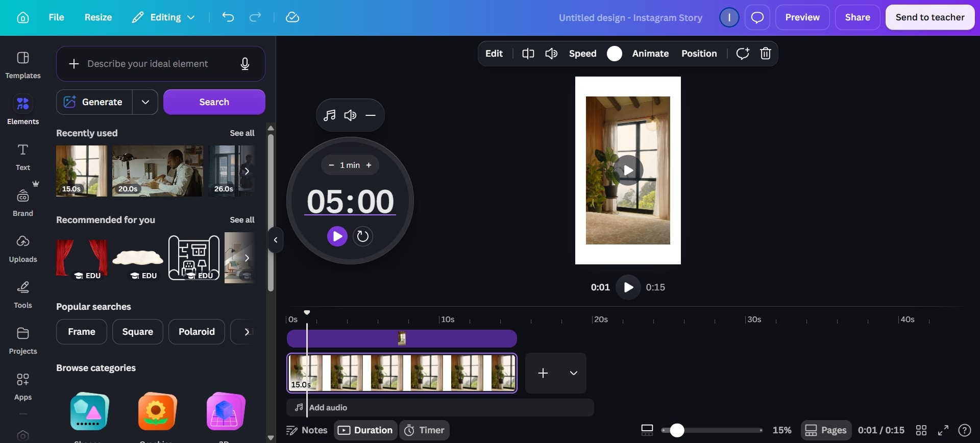The height and width of the screenshot is (443, 980).
Task: Click the volume icon in the video toolbar
Action: pyautogui.click(x=551, y=54)
